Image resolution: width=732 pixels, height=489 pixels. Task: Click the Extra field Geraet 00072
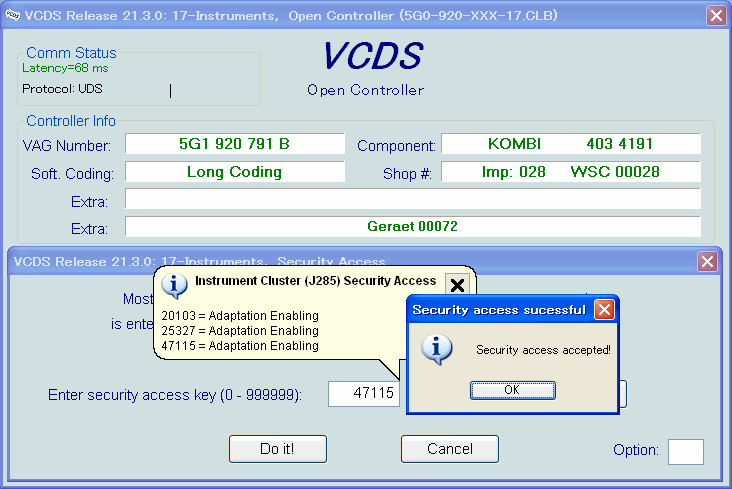[413, 227]
